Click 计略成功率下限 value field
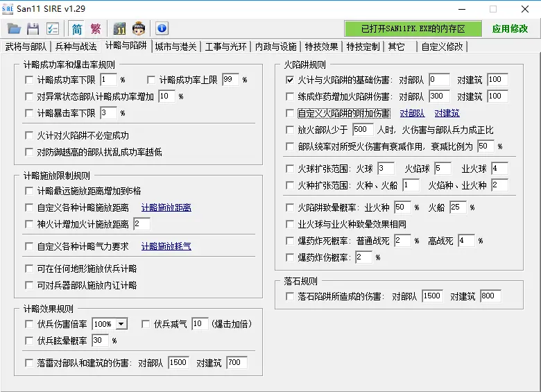This screenshot has height=392, width=541. pos(109,80)
